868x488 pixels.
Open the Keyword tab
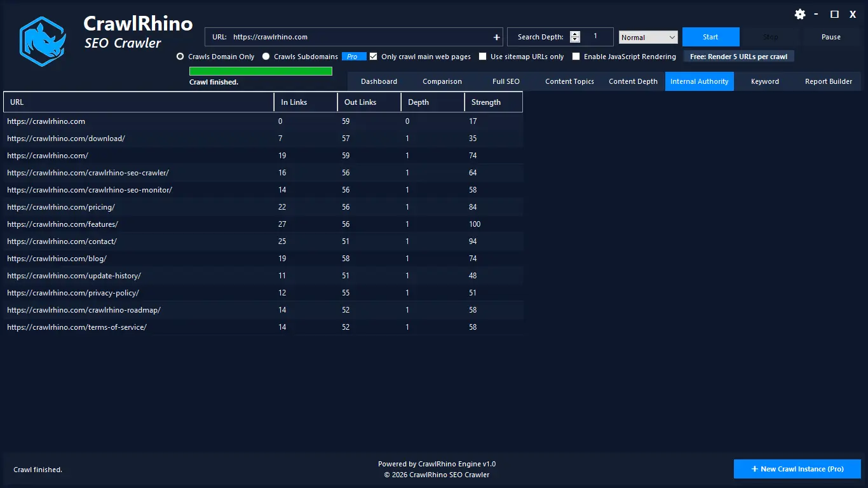765,81
